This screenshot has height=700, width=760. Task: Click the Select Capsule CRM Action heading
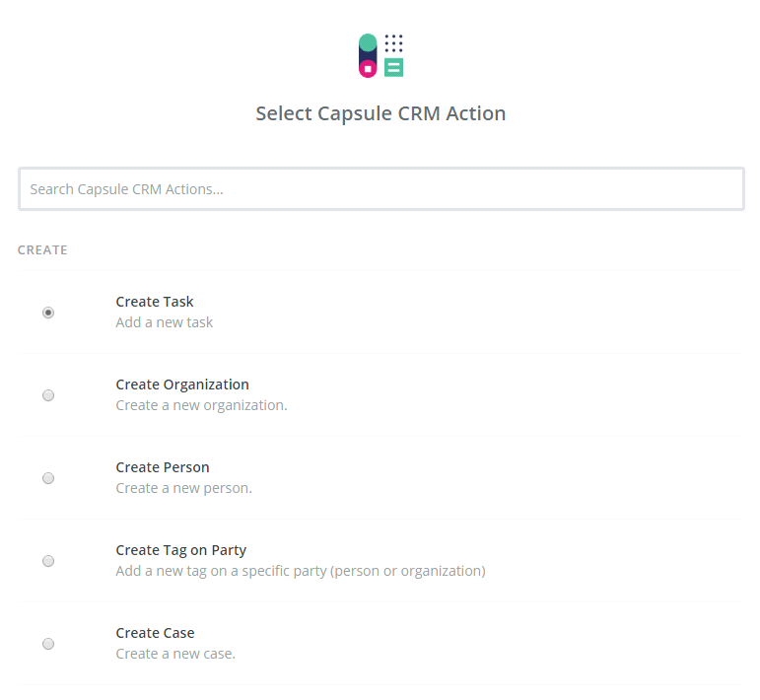pos(380,113)
